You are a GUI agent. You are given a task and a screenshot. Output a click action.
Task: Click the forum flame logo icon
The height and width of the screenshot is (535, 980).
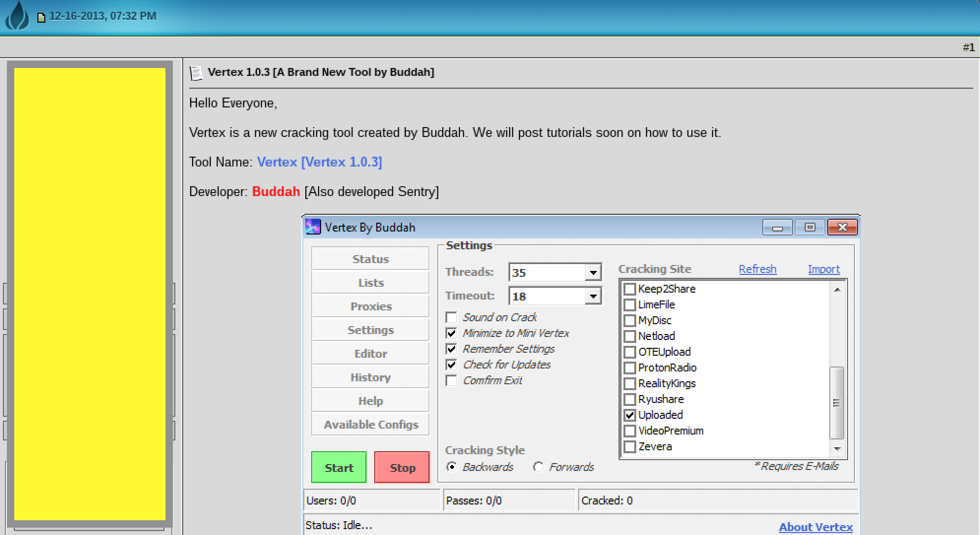18,16
